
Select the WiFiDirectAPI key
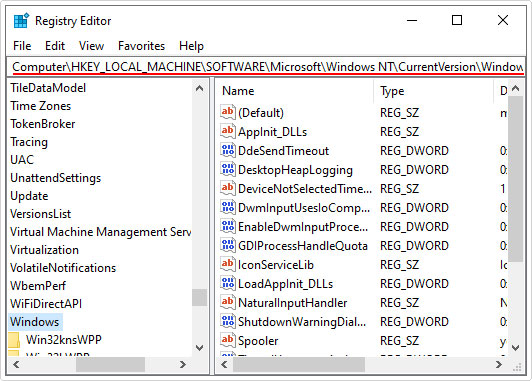[x=46, y=304]
